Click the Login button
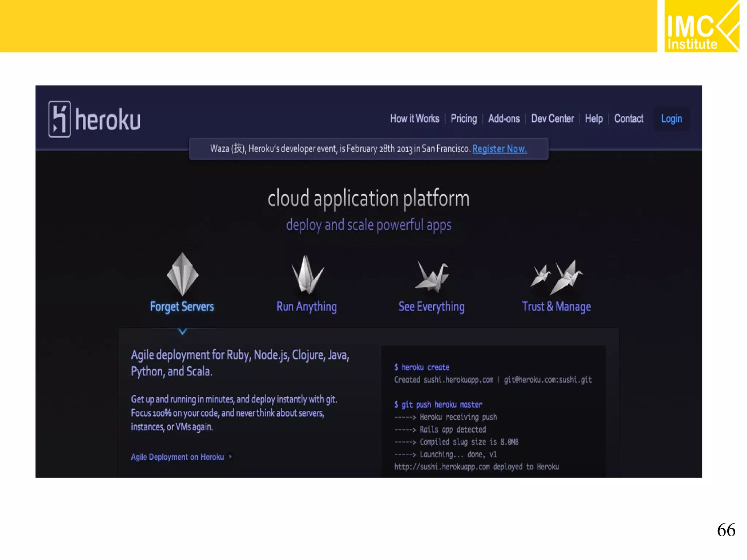747x560 pixels. (671, 119)
